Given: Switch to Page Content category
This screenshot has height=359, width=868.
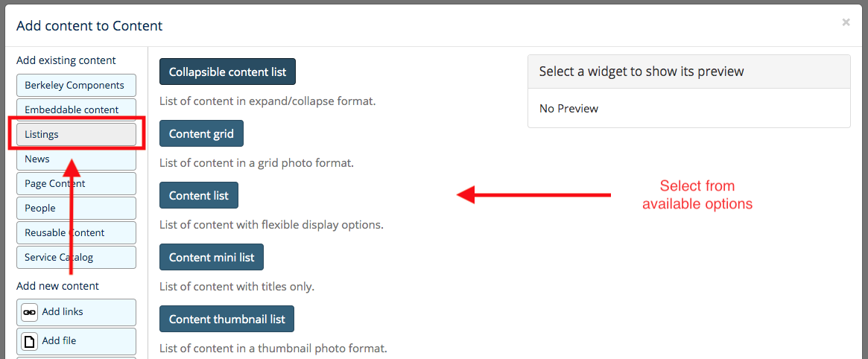Looking at the screenshot, I should [x=77, y=184].
